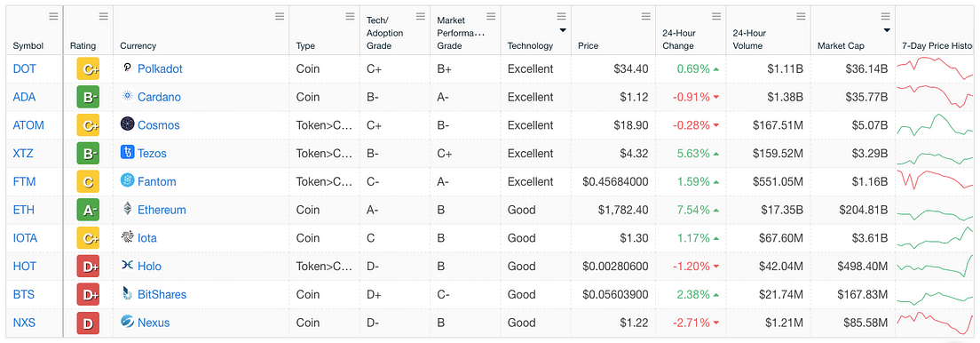Click the Fantom logo icon
Viewport: 980px width, 343px height.
pyautogui.click(x=127, y=181)
